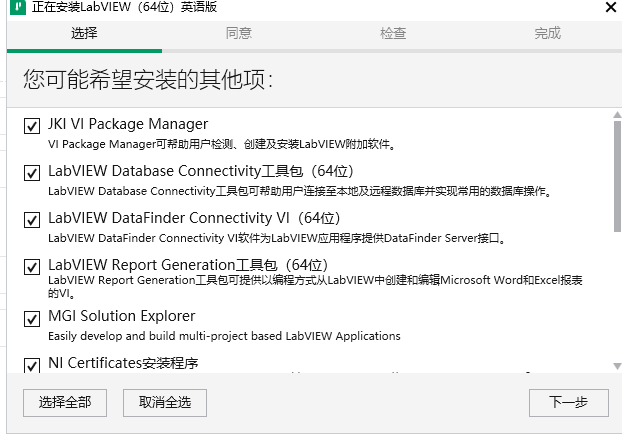This screenshot has width=622, height=434.
Task: Click the 下一步 (Next) button
Action: [569, 403]
